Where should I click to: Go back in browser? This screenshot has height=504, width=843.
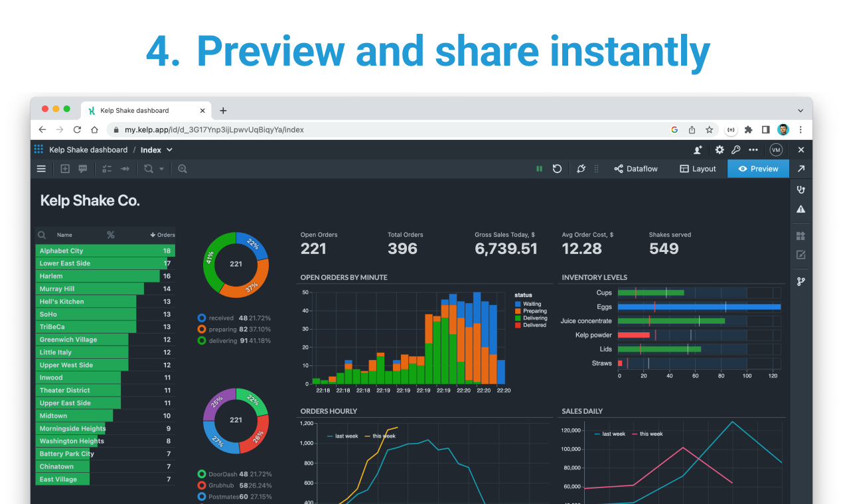click(42, 130)
